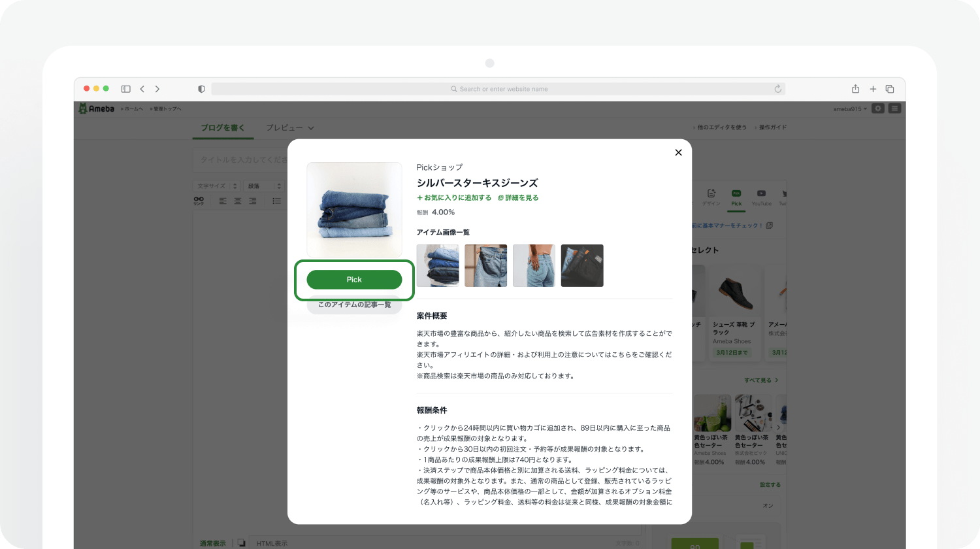This screenshot has width=980, height=549.
Task: Select the stacked jeans thumbnail
Action: [x=438, y=265]
